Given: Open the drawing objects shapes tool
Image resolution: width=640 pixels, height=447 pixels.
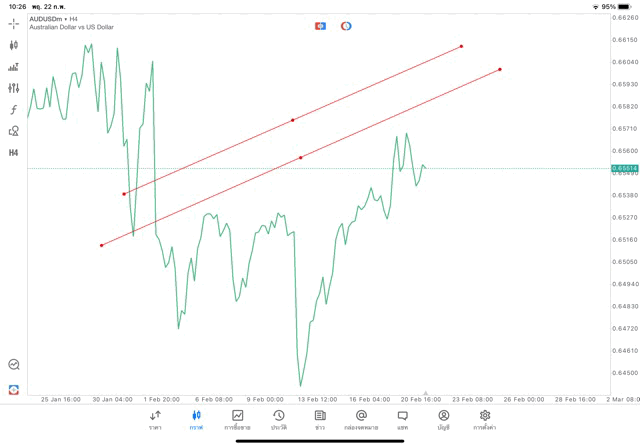Looking at the screenshot, I should (x=13, y=131).
